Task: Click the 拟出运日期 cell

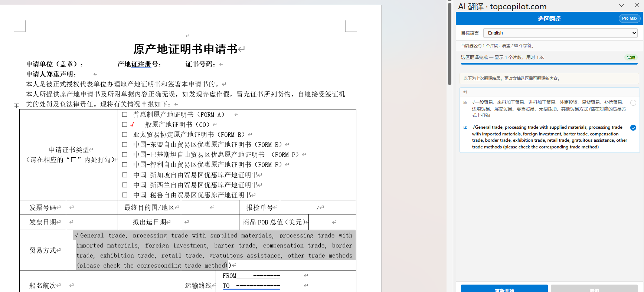Action: click(x=149, y=222)
